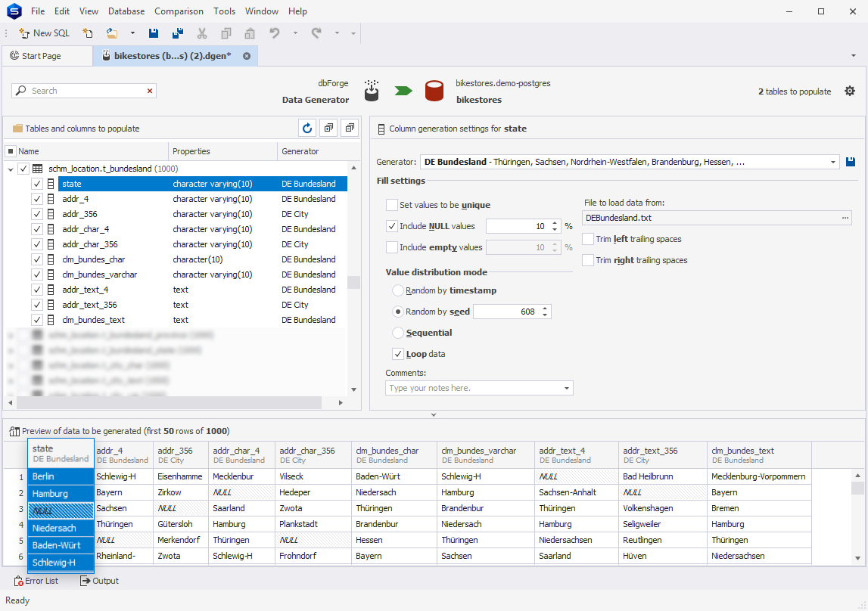The height and width of the screenshot is (611, 868).
Task: Clear the search with the red X
Action: click(x=150, y=91)
